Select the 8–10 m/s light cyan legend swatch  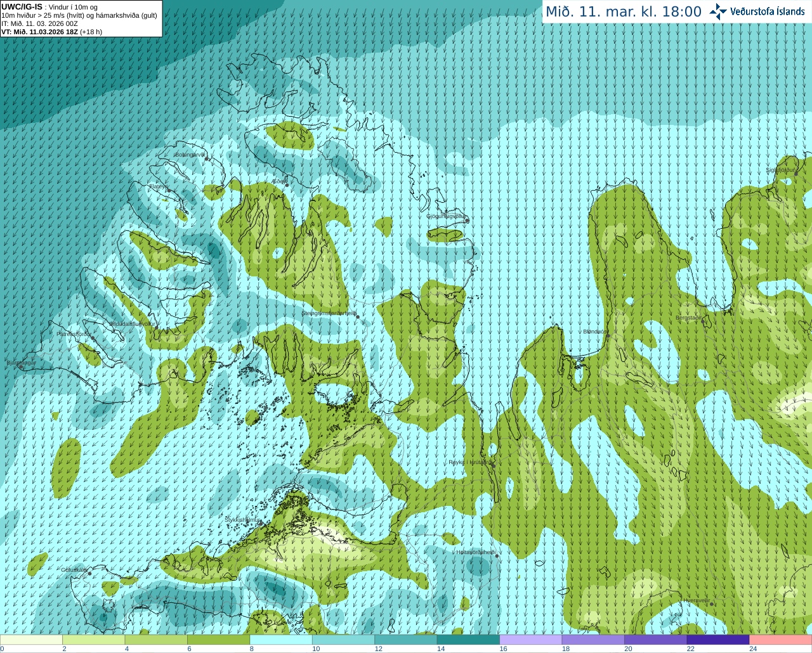click(x=281, y=640)
